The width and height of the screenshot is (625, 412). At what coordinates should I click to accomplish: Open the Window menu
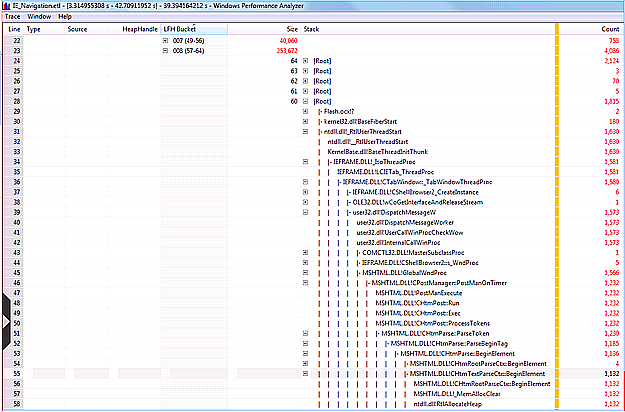pyautogui.click(x=39, y=17)
